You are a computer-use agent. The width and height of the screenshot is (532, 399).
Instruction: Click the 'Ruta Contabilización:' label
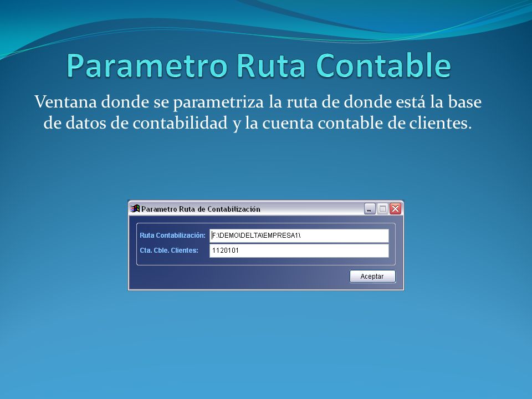(172, 236)
